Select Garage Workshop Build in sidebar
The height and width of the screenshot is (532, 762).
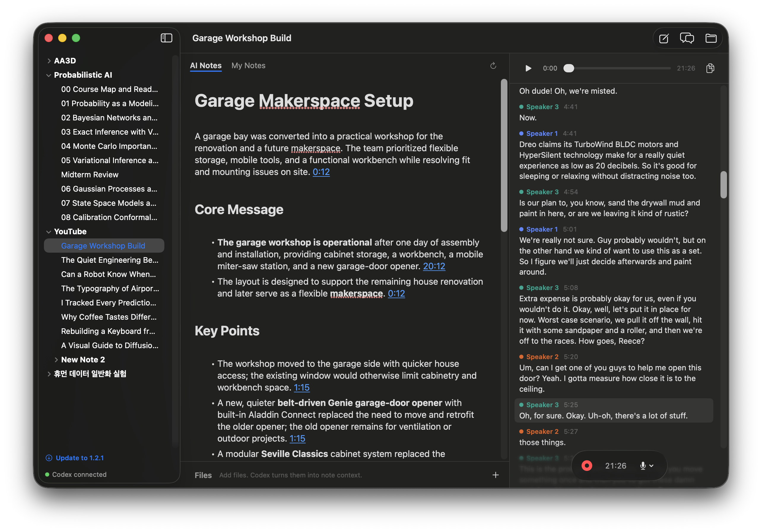pos(104,246)
